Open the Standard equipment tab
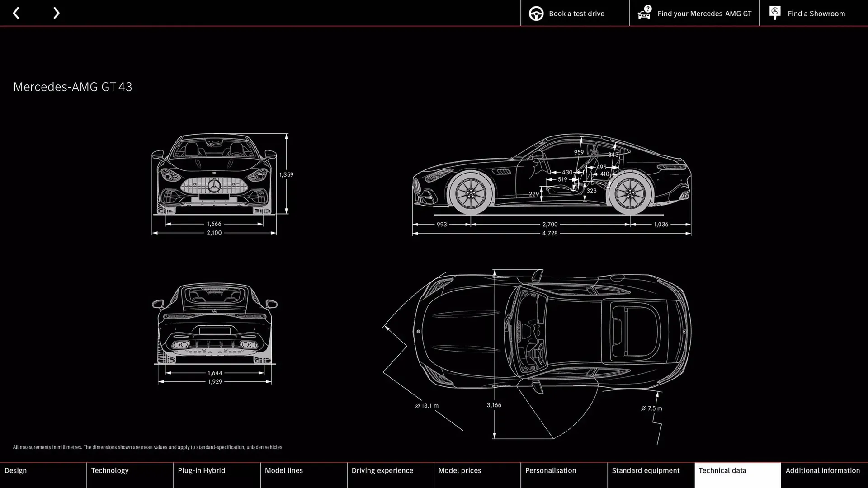The width and height of the screenshot is (868, 488). 651,475
